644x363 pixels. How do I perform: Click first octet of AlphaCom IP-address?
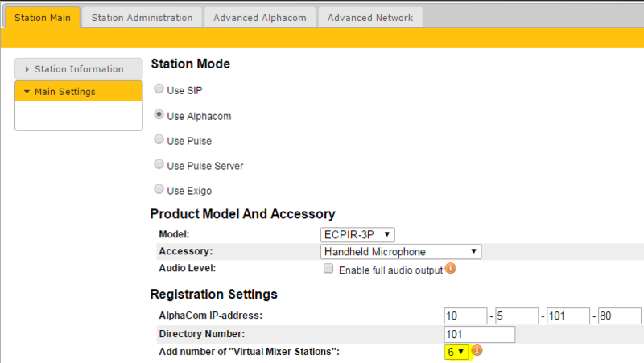tap(465, 316)
